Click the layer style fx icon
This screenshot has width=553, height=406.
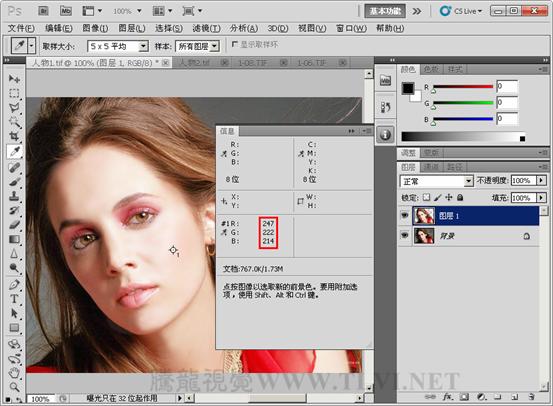point(448,397)
